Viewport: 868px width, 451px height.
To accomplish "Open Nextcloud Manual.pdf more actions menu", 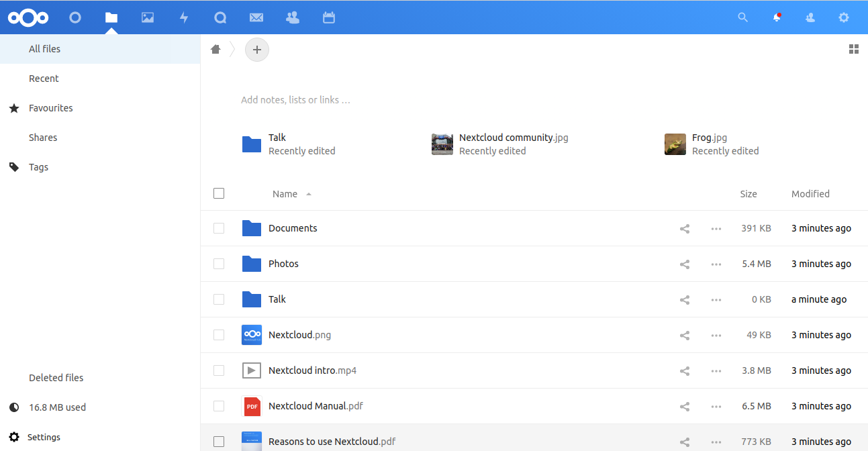I will pos(716,407).
